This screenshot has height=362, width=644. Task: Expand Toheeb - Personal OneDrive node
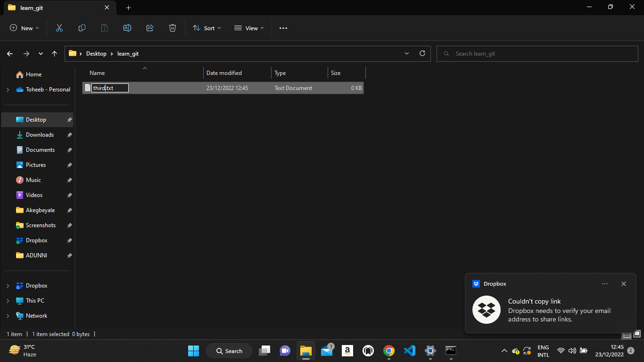(8, 90)
